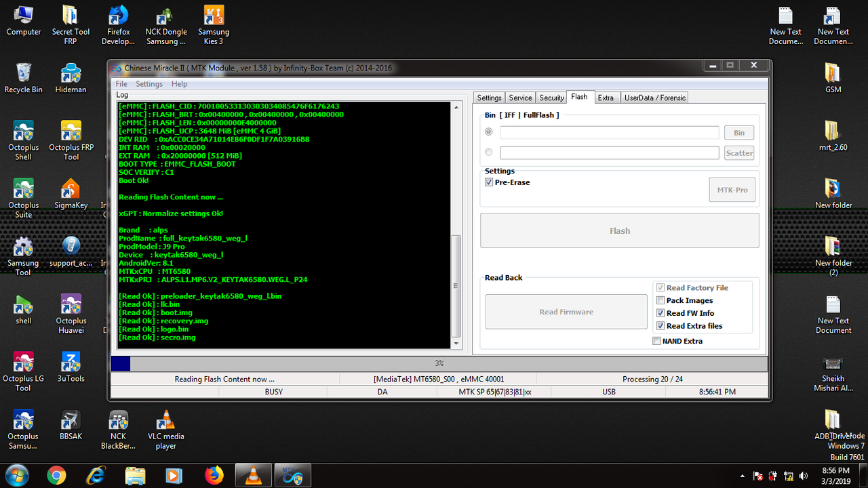Open the 3uTools desktop icon

pos(71,367)
